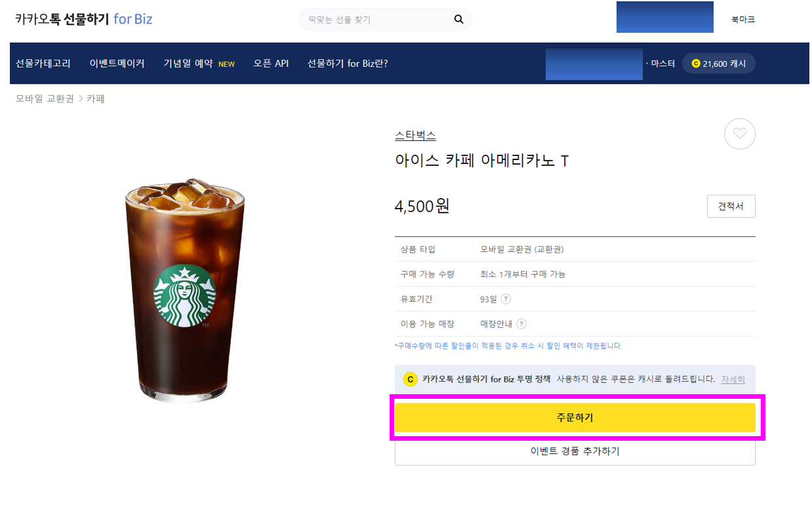Viewport: 812px width, 526px height.
Task: Open help tooltip next to 매장안내
Action: 521,324
